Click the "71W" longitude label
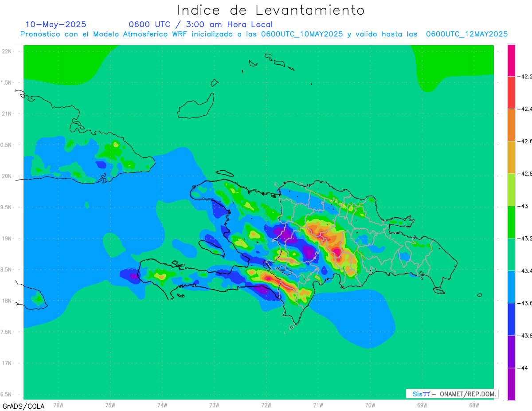The image size is (532, 411). pyautogui.click(x=318, y=405)
